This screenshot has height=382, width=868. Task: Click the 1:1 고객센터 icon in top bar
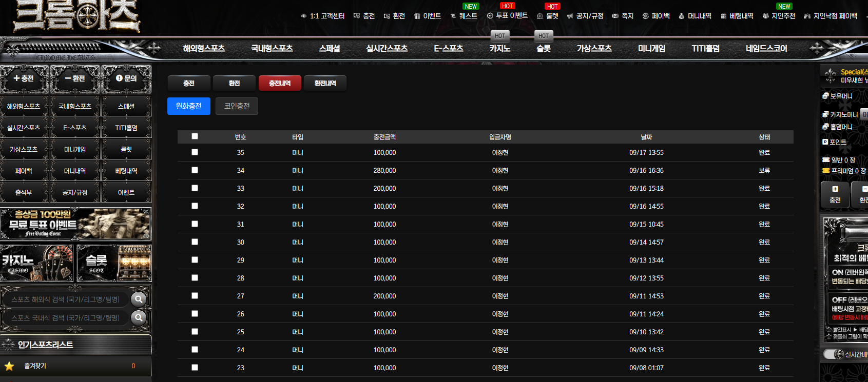pos(304,16)
